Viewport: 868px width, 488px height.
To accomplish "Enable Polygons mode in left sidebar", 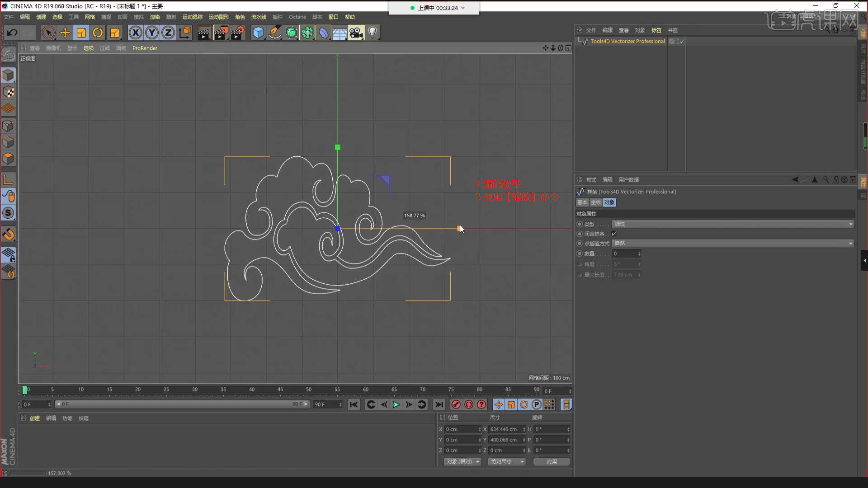I will tap(8, 159).
